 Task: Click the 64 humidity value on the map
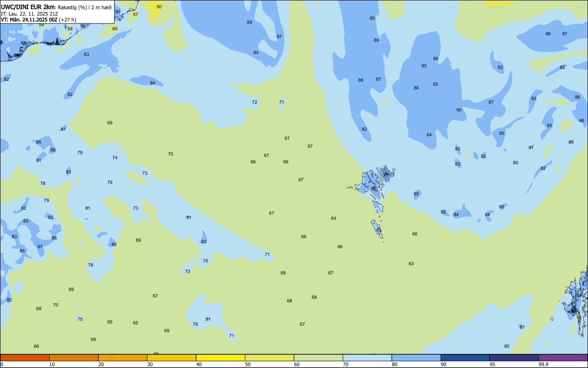pos(334,218)
